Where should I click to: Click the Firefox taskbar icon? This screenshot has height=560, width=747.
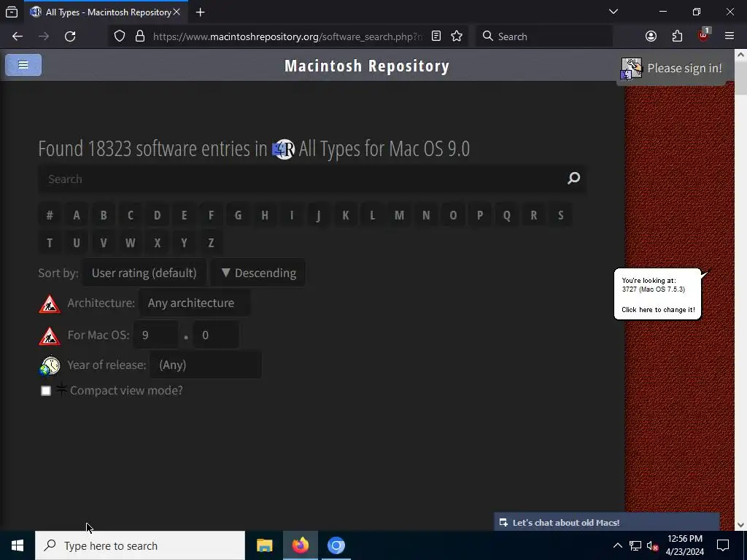[x=300, y=545]
